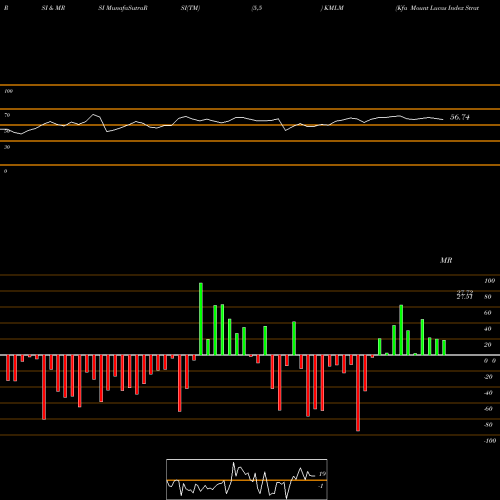This screenshot has width=500, height=500.
Task: Click the '(5,5' parameter text
Action: click(257, 8)
